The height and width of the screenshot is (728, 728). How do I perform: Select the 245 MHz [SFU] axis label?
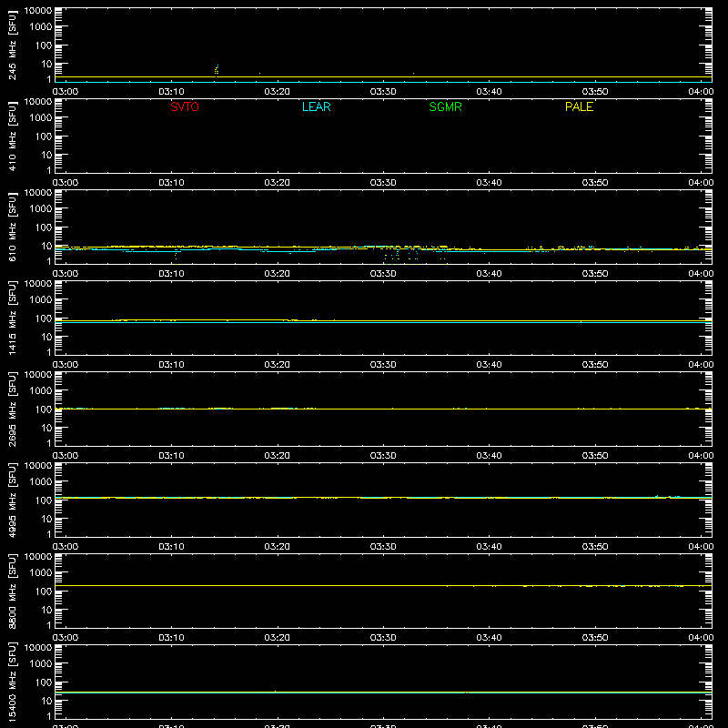[12, 45]
